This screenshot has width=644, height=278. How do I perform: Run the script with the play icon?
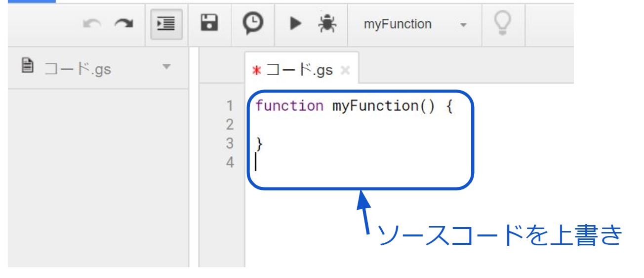coord(296,24)
